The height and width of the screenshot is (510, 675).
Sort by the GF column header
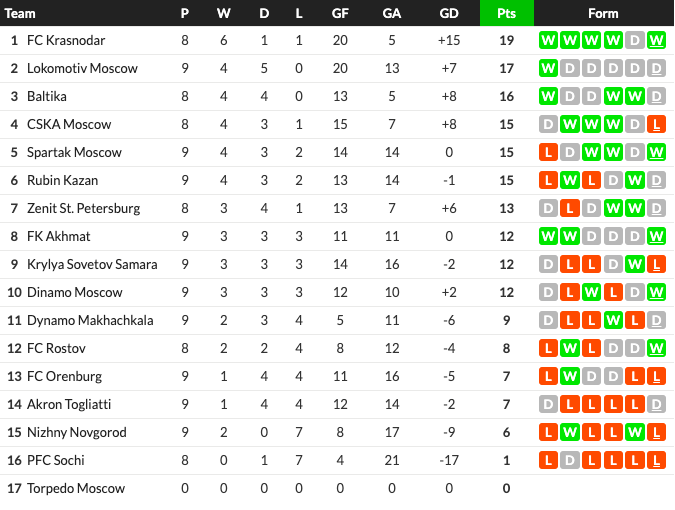340,13
